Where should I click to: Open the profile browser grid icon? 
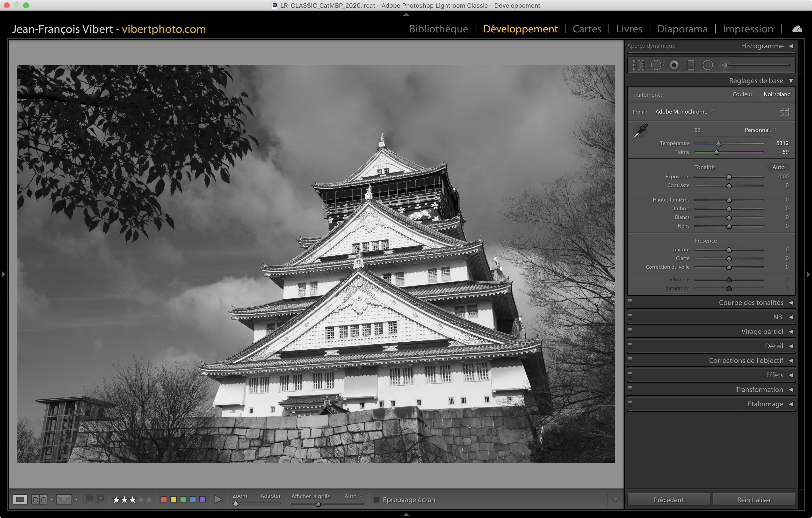tap(784, 112)
